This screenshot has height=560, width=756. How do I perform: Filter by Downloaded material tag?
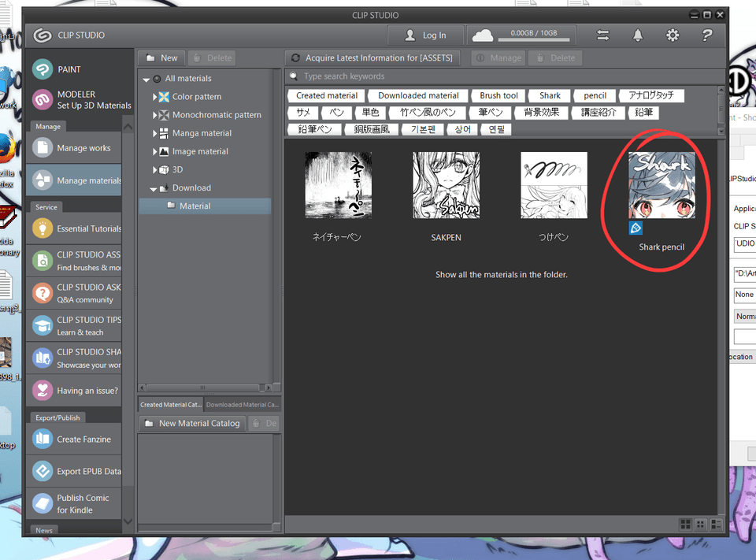(418, 95)
